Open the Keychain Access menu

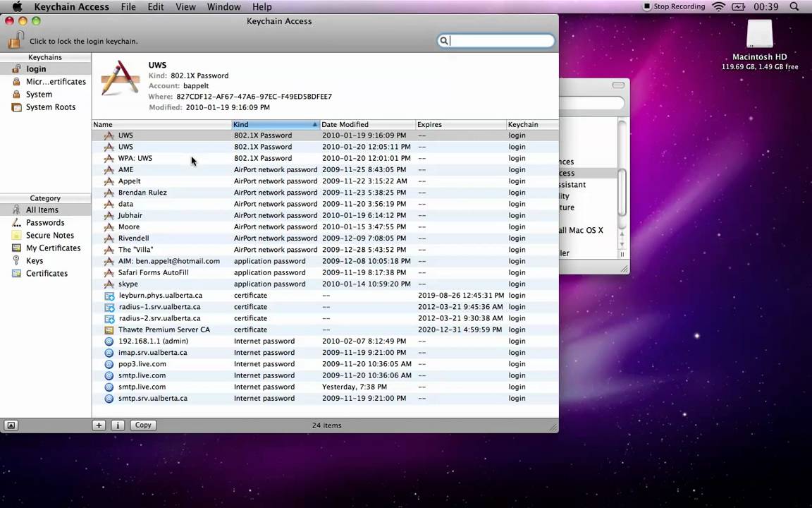point(71,7)
